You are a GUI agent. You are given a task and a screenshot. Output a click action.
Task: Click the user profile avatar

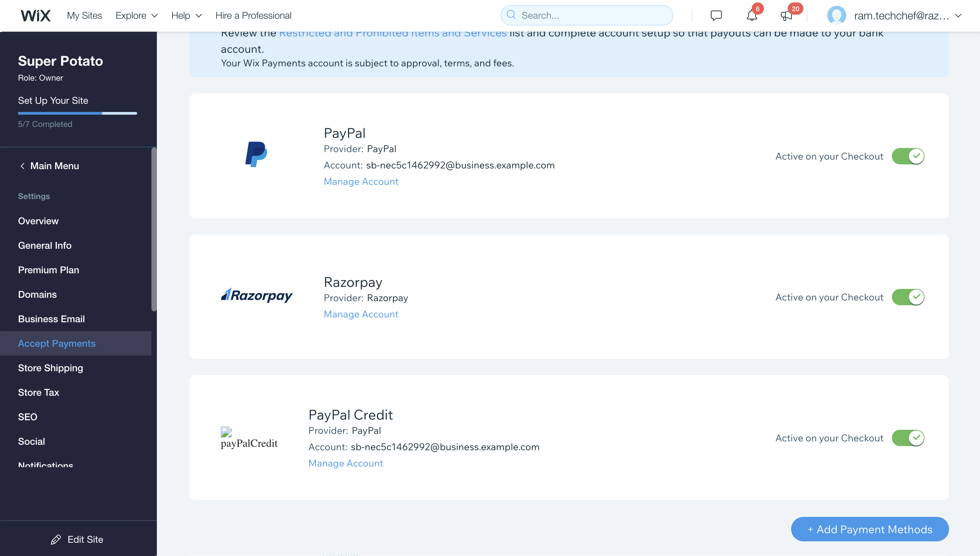coord(836,16)
